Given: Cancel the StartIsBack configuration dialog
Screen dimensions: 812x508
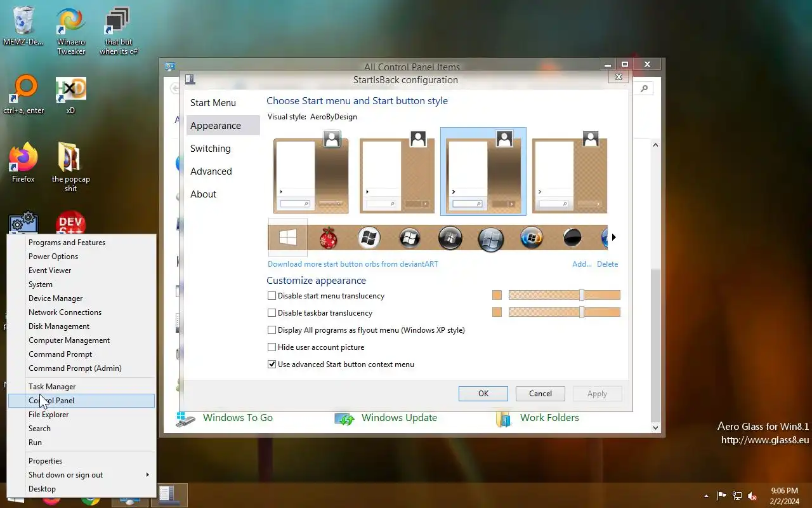Looking at the screenshot, I should [540, 394].
